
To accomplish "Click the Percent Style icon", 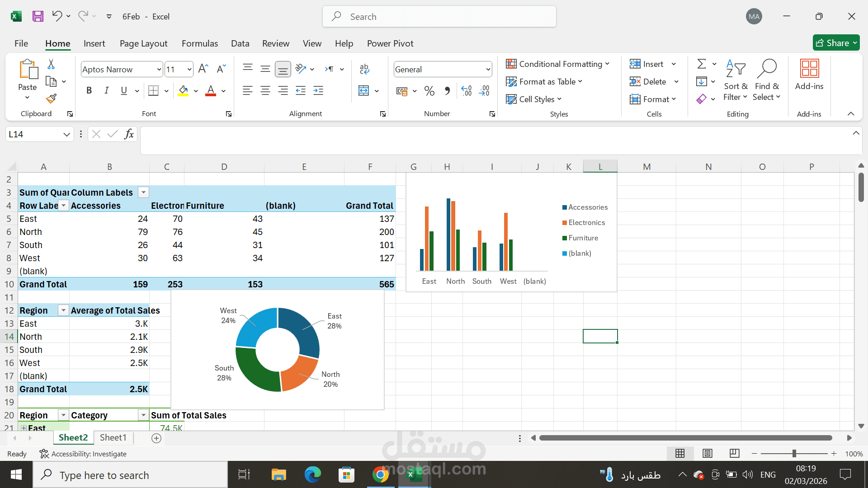I will tap(429, 91).
